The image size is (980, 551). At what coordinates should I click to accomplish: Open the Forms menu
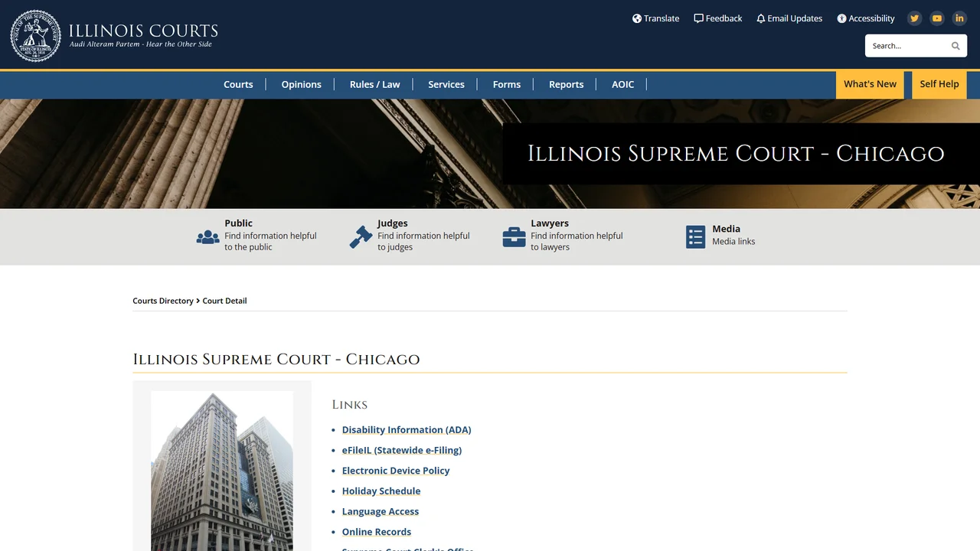507,84
